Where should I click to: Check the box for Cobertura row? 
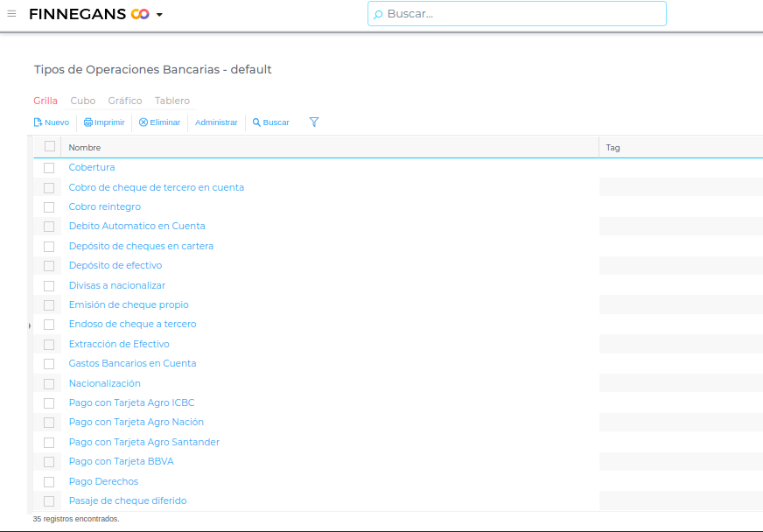(x=49, y=168)
